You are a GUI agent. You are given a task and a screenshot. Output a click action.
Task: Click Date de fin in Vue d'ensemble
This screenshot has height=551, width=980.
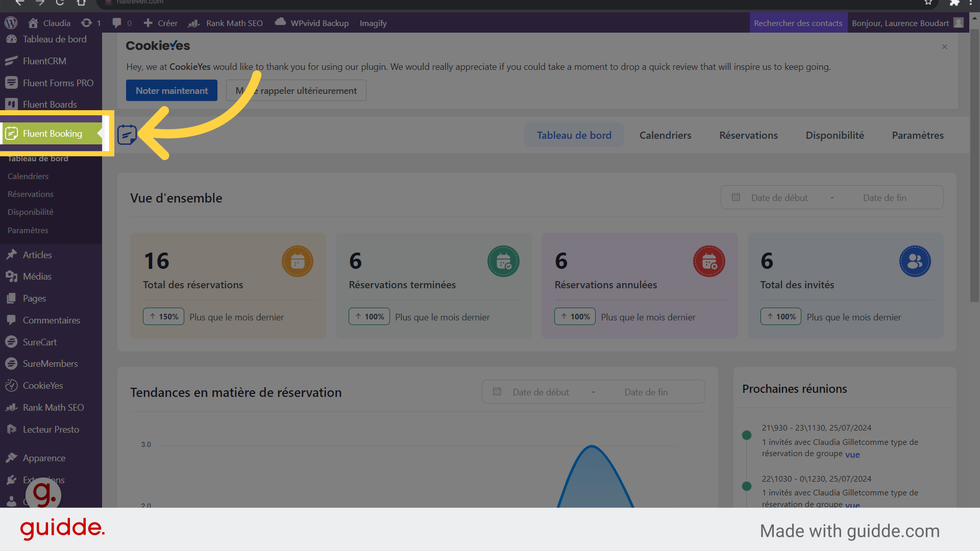point(885,197)
